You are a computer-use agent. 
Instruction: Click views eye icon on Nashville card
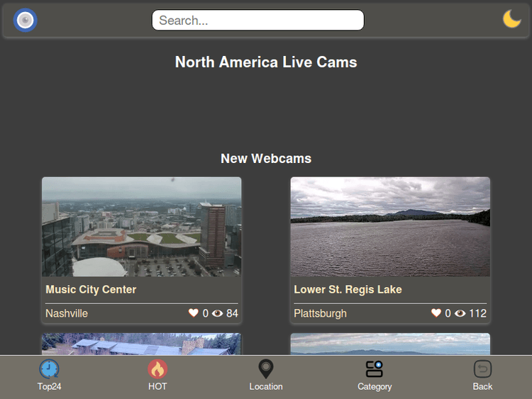(218, 313)
